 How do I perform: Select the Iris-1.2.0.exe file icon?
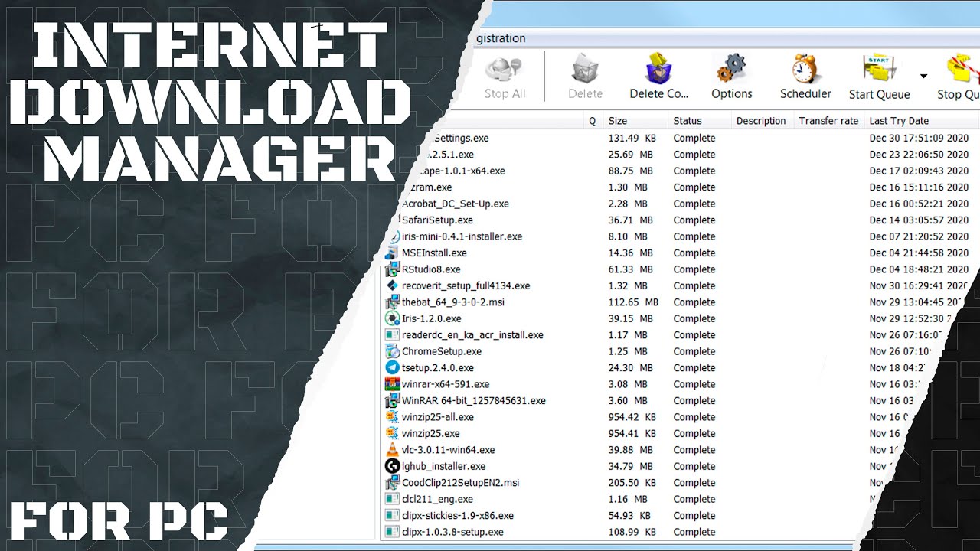392,318
